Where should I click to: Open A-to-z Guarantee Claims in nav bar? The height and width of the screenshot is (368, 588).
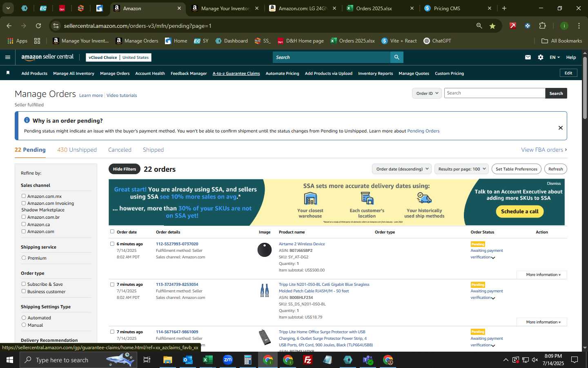236,74
